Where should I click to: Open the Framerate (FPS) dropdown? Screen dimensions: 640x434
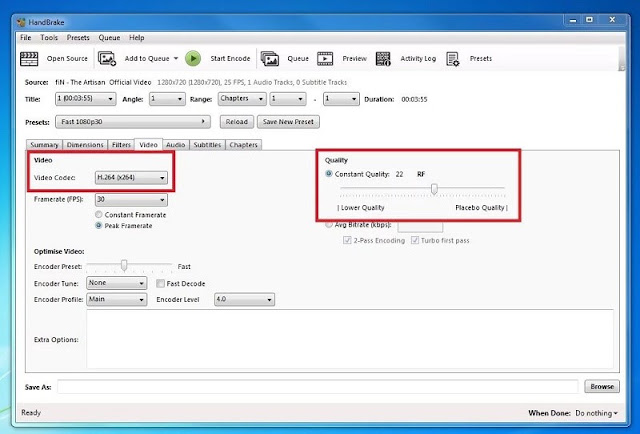pos(131,200)
